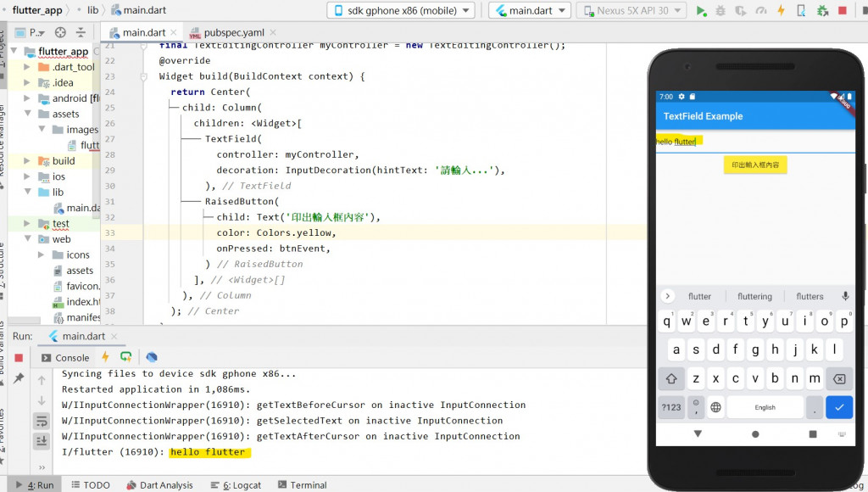Tap the backspace key on emulator keyboard
Image resolution: width=868 pixels, height=492 pixels.
click(839, 379)
